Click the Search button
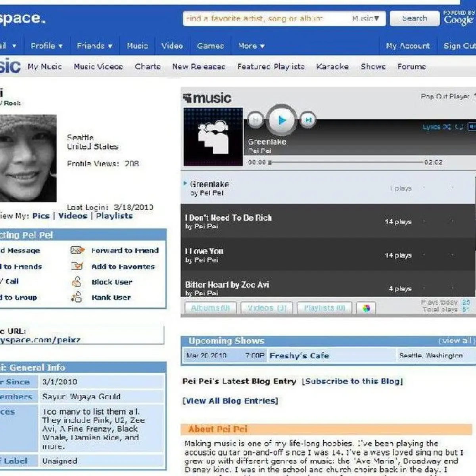The image size is (476, 476). 415,18
